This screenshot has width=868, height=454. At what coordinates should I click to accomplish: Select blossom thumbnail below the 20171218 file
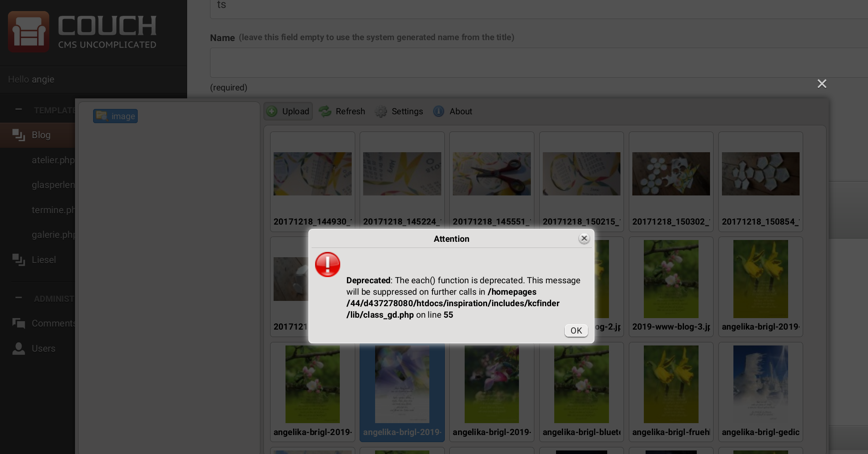pos(312,392)
